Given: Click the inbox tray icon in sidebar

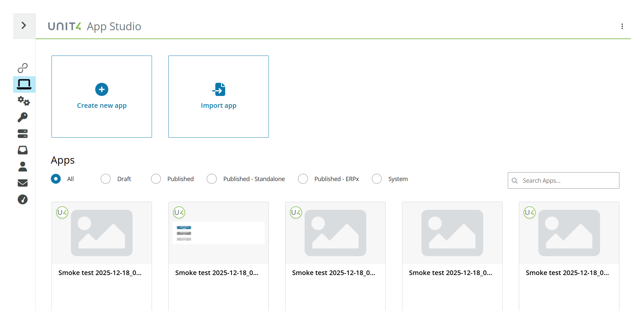Looking at the screenshot, I should coord(23,150).
